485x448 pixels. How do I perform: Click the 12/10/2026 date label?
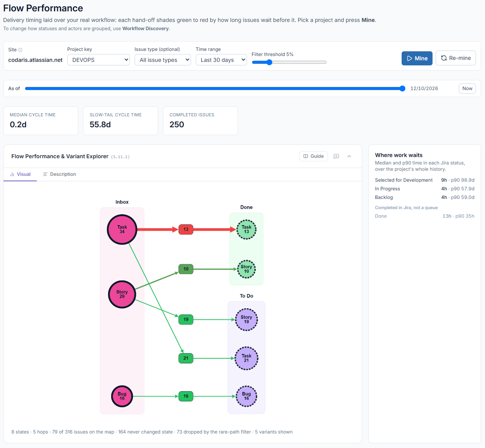(424, 89)
